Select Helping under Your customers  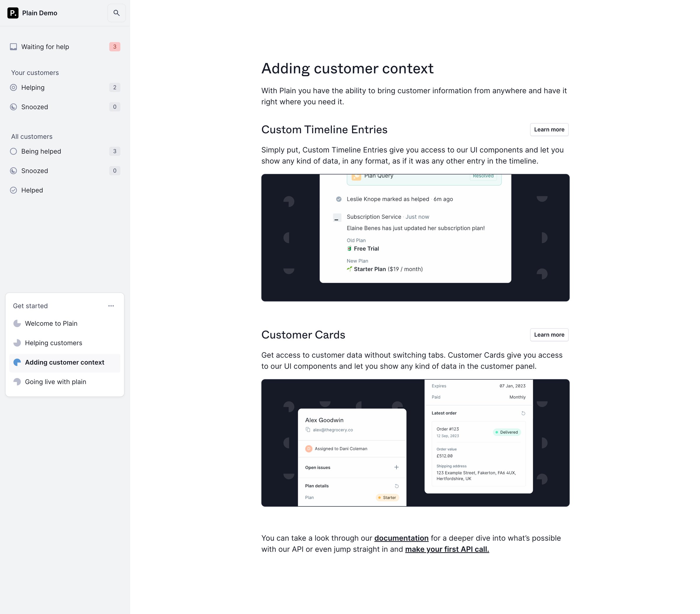[65, 87]
